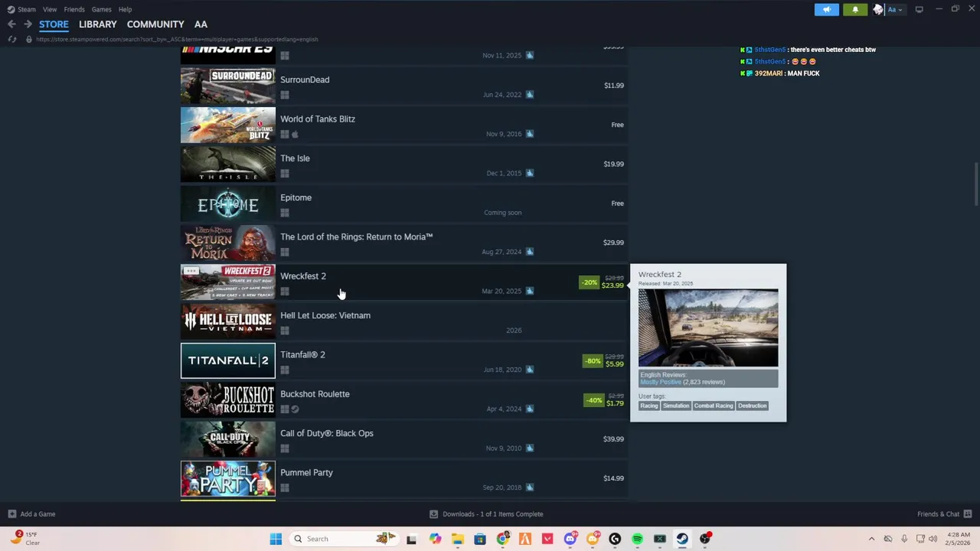Open the Friends menu

74,9
